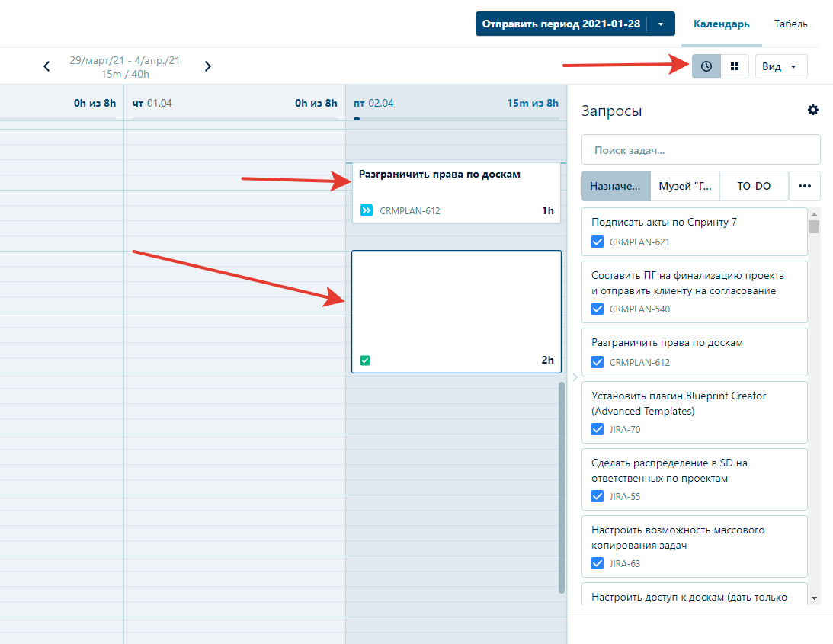833x644 pixels.
Task: Click the Поиск задач search field
Action: pos(700,150)
